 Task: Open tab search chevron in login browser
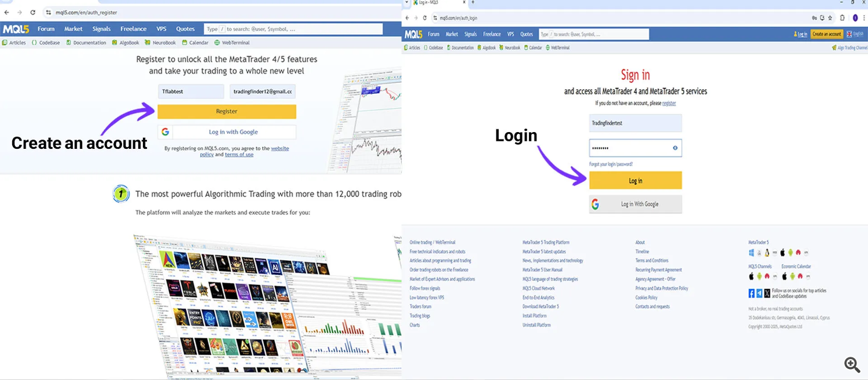(x=406, y=2)
